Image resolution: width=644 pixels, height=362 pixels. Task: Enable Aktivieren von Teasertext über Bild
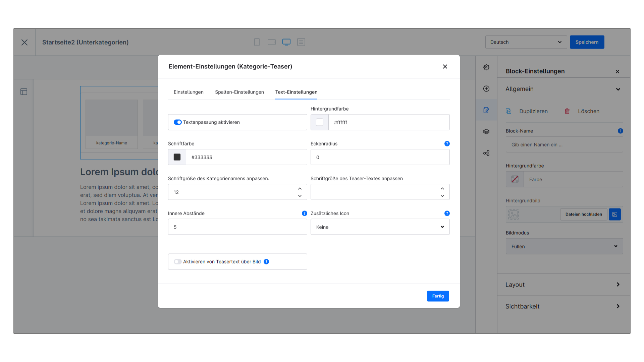tap(177, 261)
